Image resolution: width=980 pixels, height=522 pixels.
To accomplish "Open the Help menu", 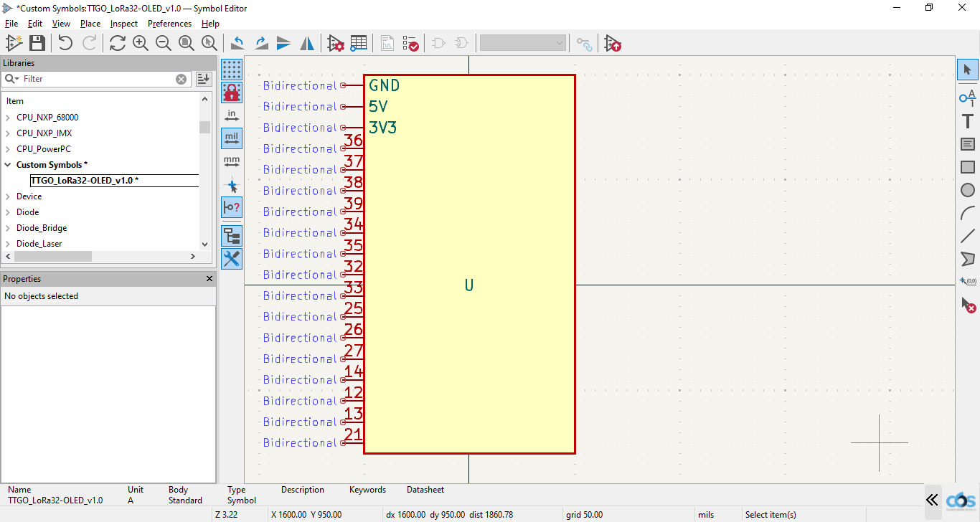I will click(x=210, y=24).
